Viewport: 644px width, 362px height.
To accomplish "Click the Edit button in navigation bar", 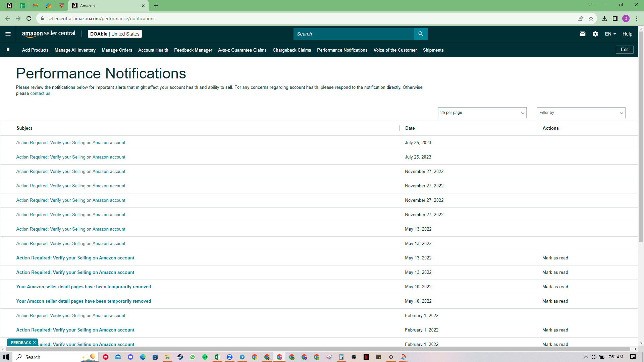I will pyautogui.click(x=625, y=50).
